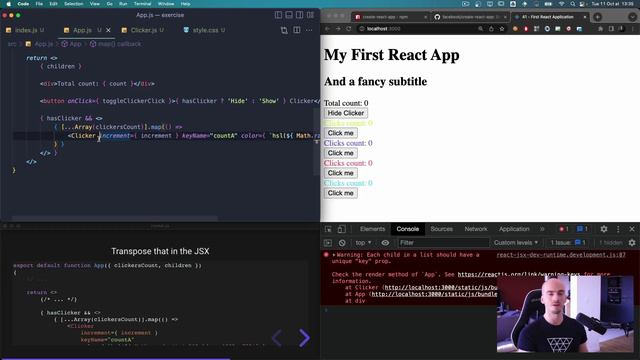Click the third Click me button

[340, 173]
